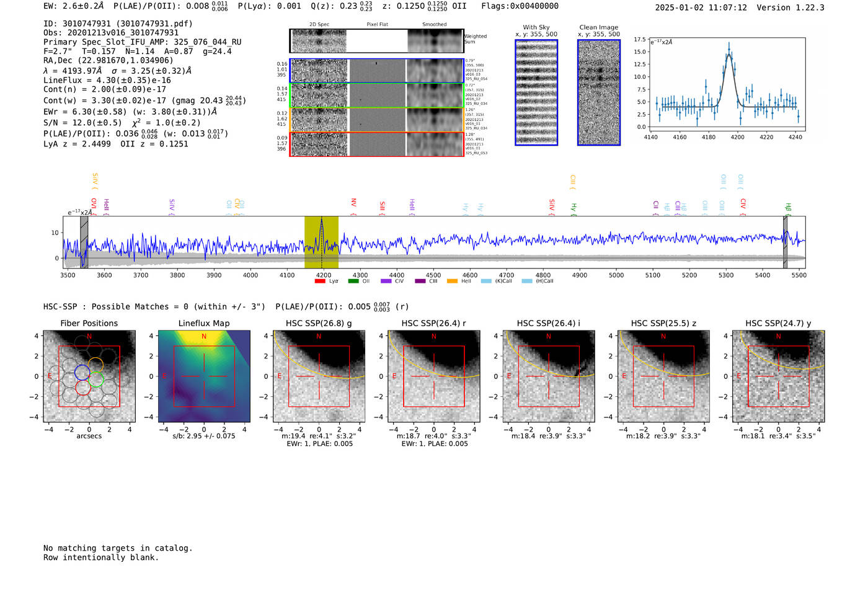This screenshot has width=868, height=591.
Task: Open the With Sky cutout image
Action: click(x=536, y=92)
